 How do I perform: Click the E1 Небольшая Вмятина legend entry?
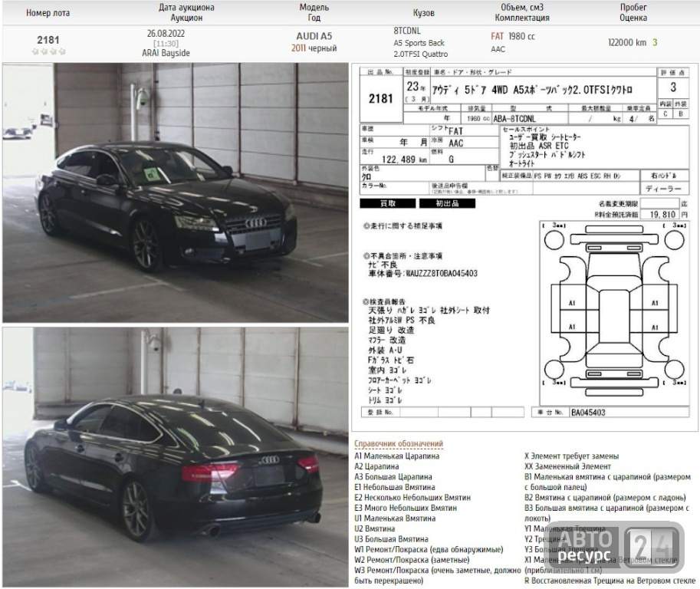click(395, 487)
